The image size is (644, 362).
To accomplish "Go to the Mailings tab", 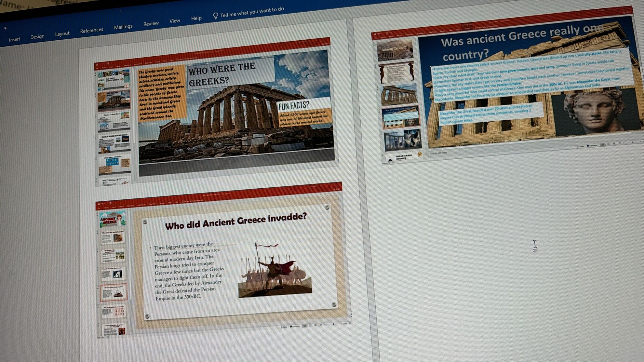I will 123,27.
